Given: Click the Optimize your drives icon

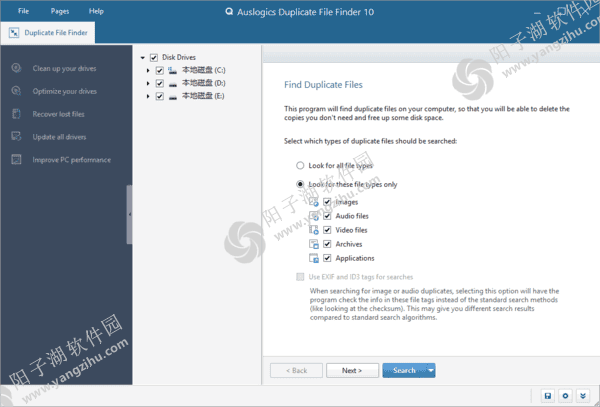Looking at the screenshot, I should tap(16, 91).
